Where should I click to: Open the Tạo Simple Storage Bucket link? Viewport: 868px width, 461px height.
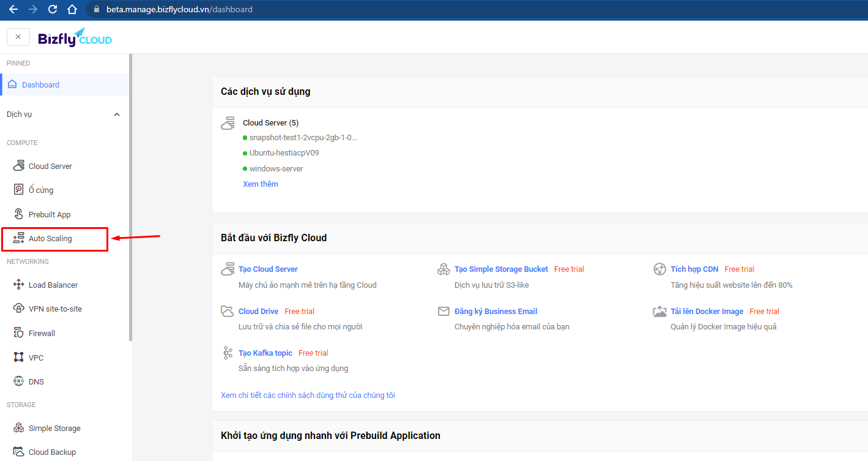tap(502, 269)
